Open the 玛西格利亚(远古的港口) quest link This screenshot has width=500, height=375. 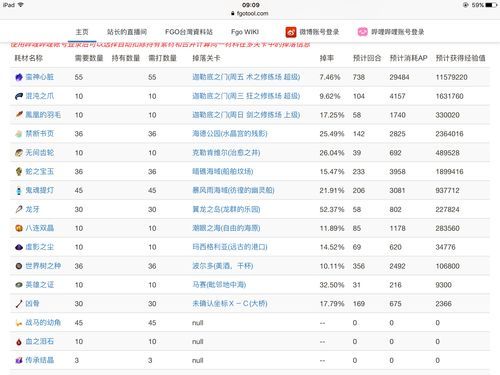[x=230, y=247]
